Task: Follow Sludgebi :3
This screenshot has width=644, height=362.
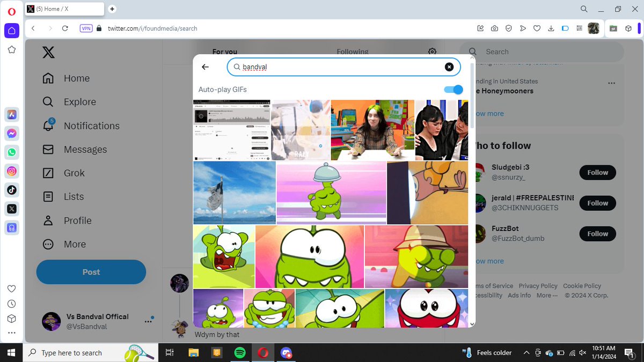Action: (x=597, y=173)
